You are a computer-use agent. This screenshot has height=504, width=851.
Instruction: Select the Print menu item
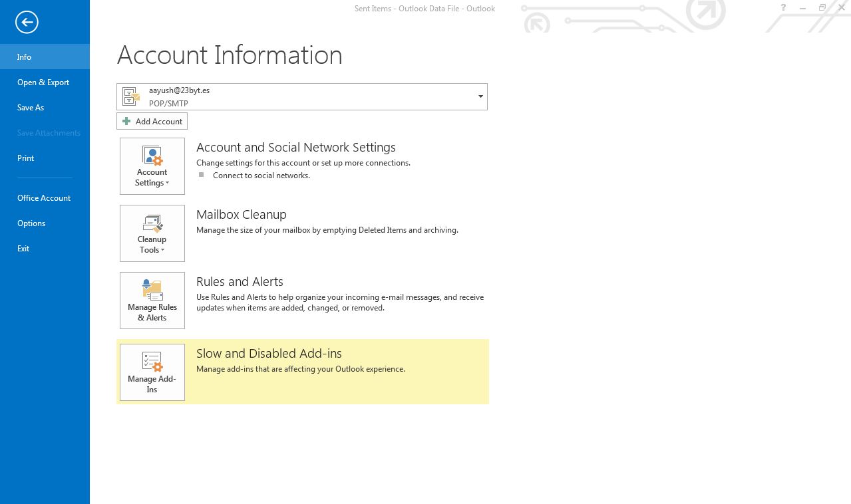pos(25,158)
